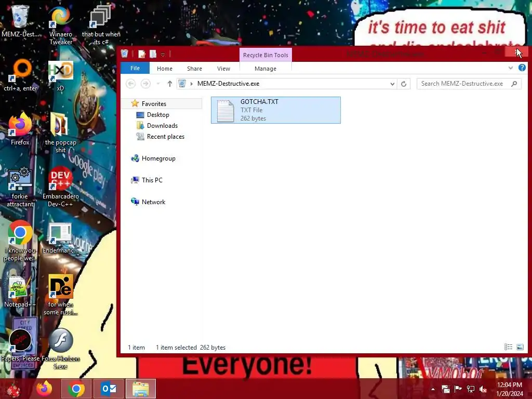The width and height of the screenshot is (532, 399).
Task: Click the '1 item selected 262 bytes' status text
Action: coord(190,348)
